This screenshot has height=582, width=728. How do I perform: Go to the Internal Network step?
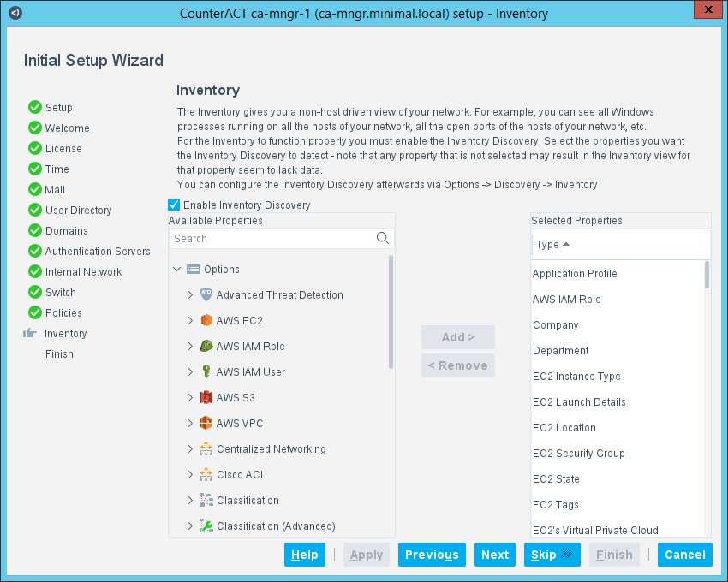(84, 272)
